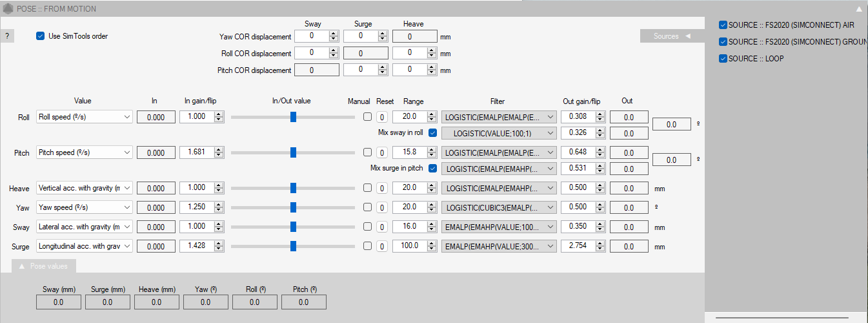868x323 pixels.
Task: Reset the Surge range with 0 button
Action: (381, 246)
